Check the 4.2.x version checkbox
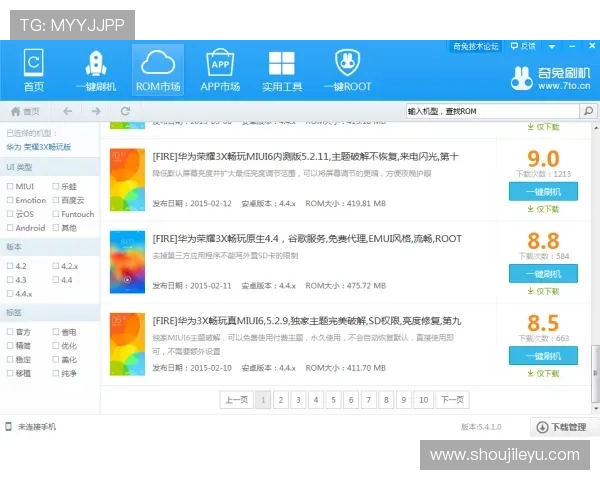 coord(56,266)
